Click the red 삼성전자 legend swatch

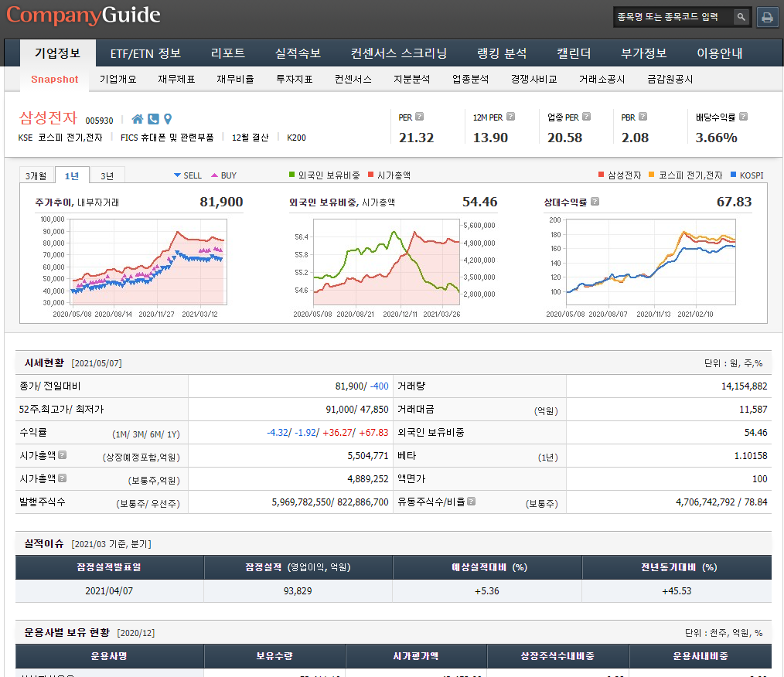coord(601,175)
